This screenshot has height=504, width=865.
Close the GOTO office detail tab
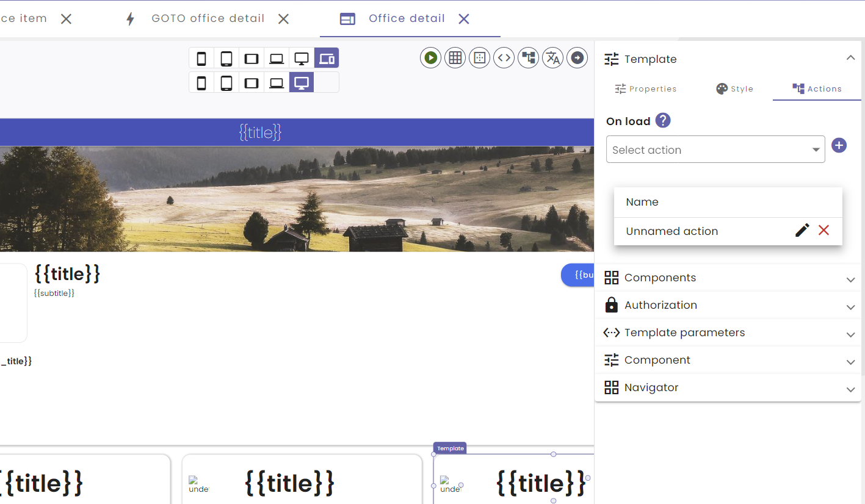coord(283,18)
